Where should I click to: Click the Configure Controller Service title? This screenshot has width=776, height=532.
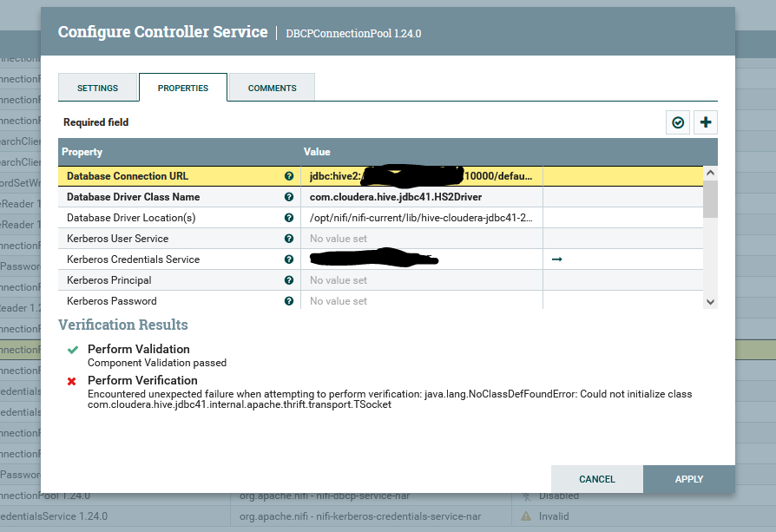click(163, 31)
